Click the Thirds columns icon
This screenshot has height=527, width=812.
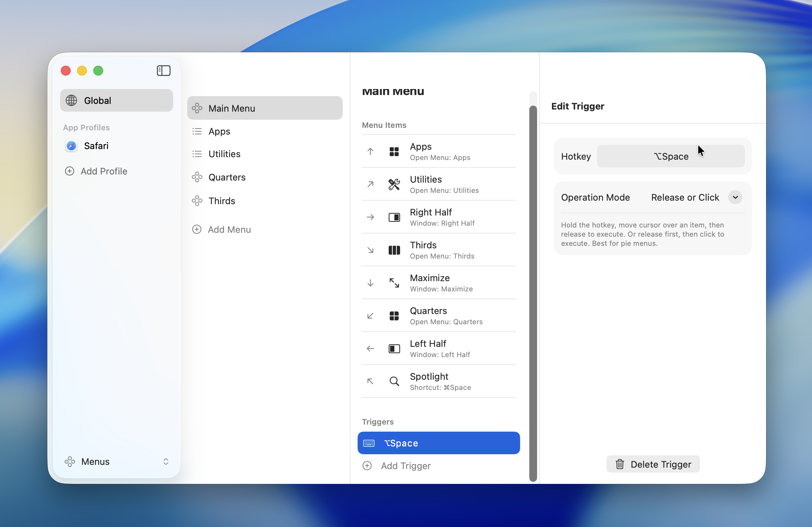[394, 250]
